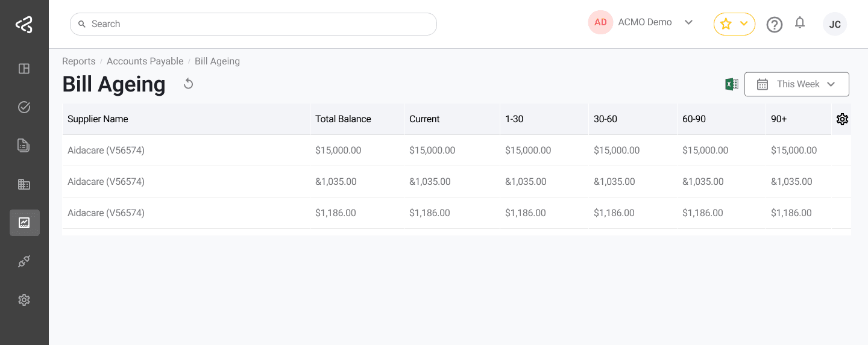Open the table column settings gear
The width and height of the screenshot is (868, 345).
click(x=842, y=119)
